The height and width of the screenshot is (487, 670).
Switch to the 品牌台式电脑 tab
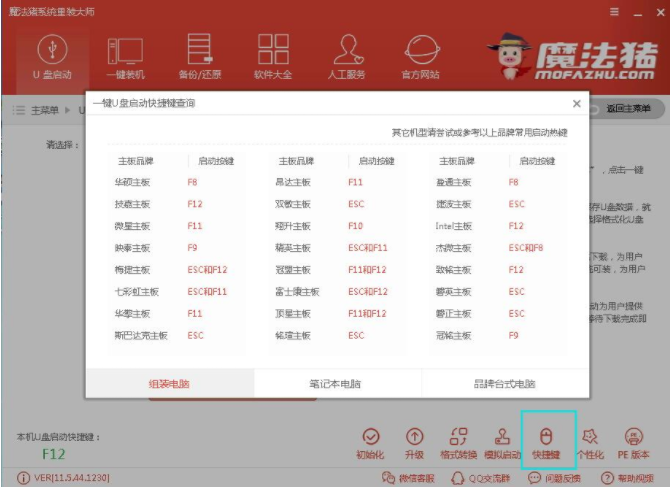503,384
